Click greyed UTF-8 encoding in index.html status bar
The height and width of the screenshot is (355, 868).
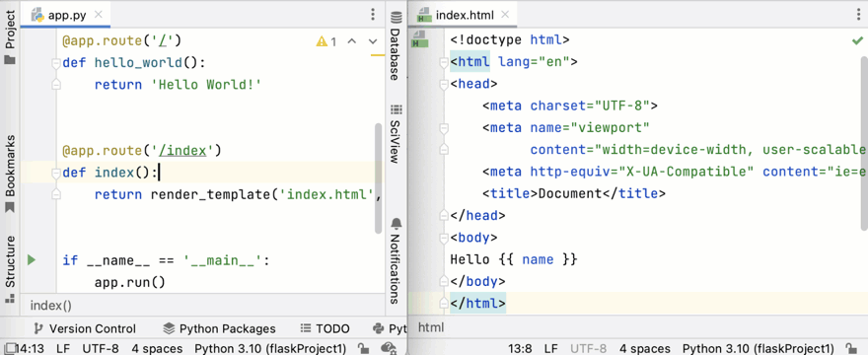pyautogui.click(x=589, y=348)
